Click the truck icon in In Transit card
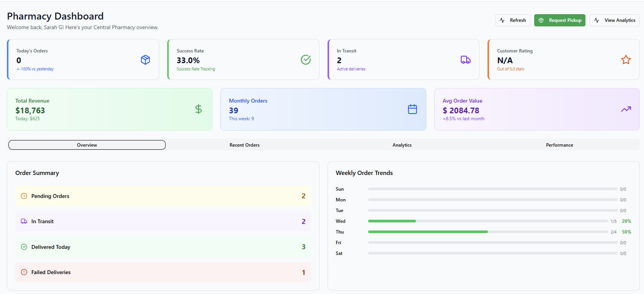The height and width of the screenshot is (294, 644). (465, 60)
